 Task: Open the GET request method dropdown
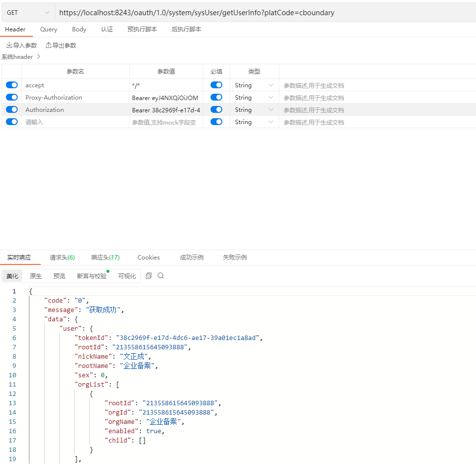[28, 12]
